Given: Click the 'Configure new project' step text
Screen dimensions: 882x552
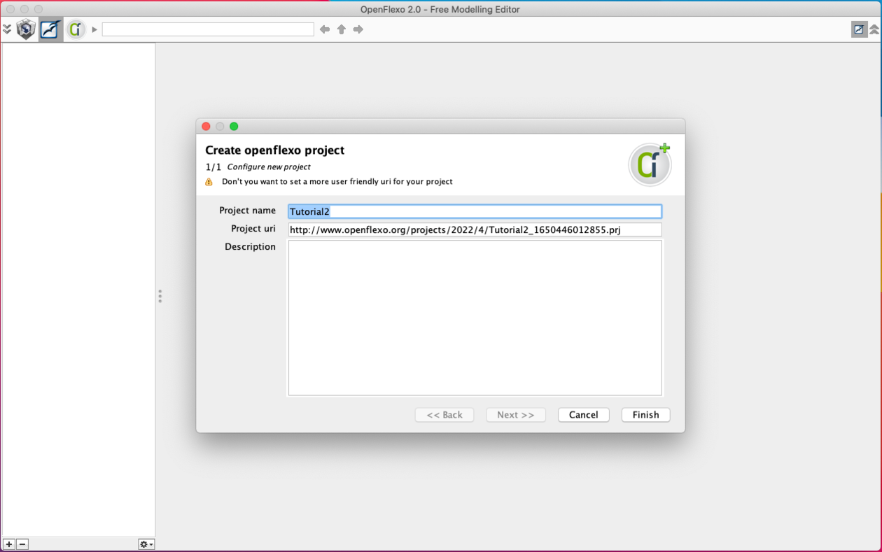Looking at the screenshot, I should click(269, 167).
